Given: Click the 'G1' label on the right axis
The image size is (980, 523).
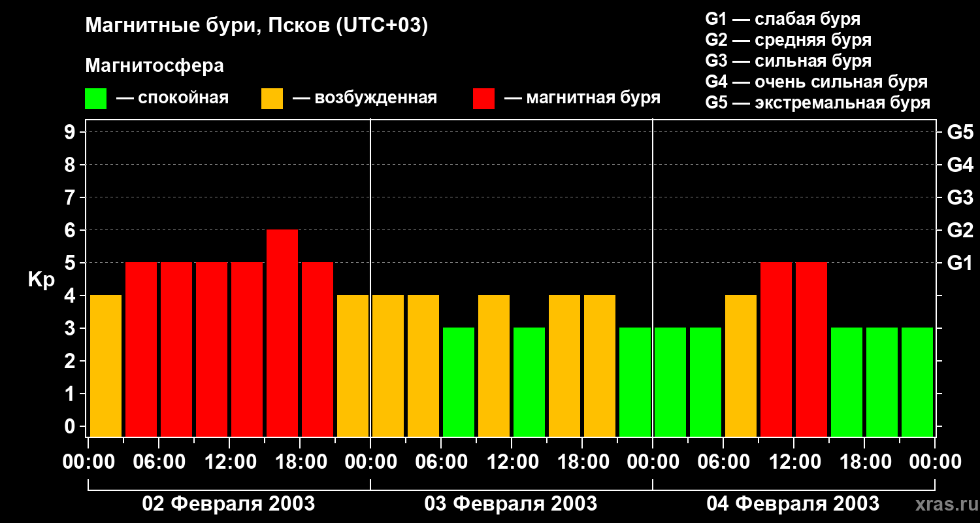Looking at the screenshot, I should (x=960, y=263).
